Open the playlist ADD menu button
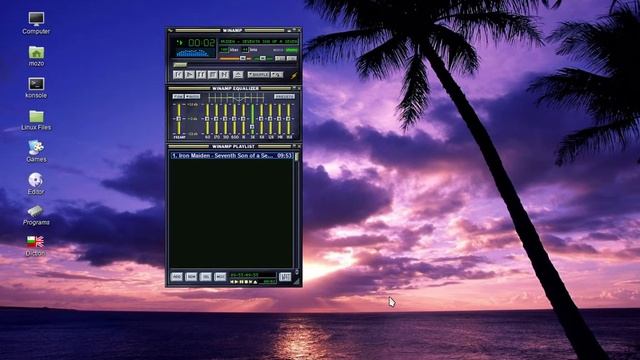Screen dimensions: 640x360 pyautogui.click(x=177, y=277)
